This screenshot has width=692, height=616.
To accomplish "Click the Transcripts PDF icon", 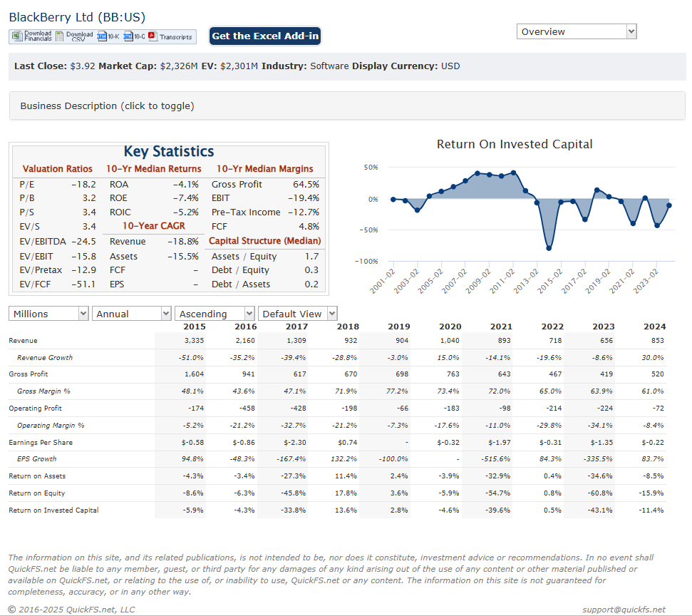I will (153, 36).
